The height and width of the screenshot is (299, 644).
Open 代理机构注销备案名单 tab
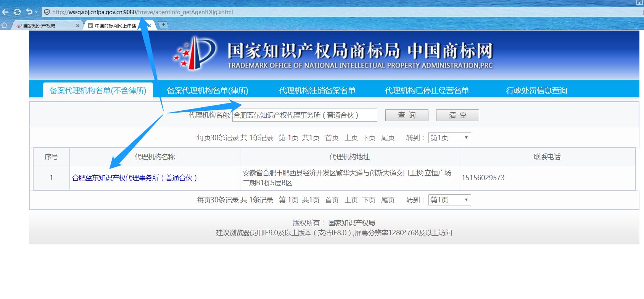pos(317,91)
